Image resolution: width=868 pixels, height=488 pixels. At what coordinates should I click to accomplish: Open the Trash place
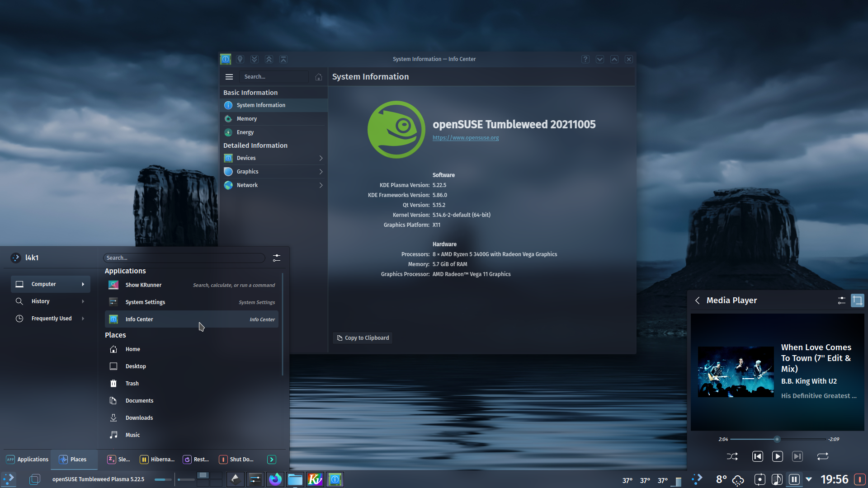192,384
